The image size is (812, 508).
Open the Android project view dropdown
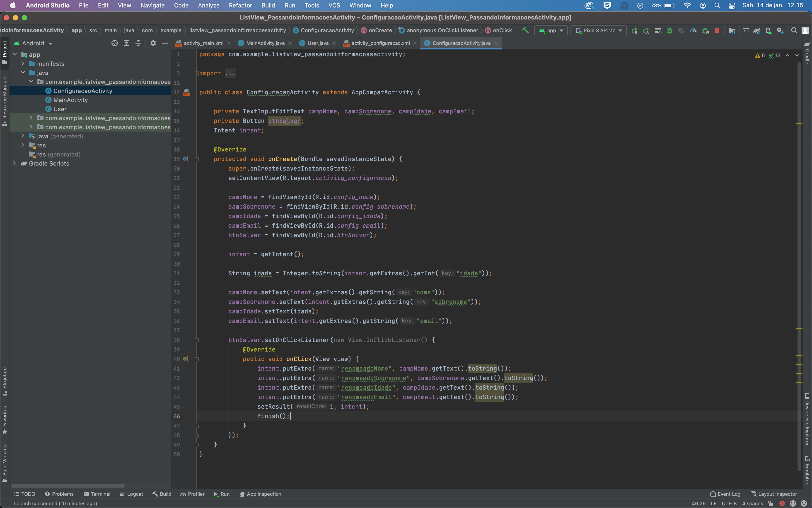pos(33,43)
